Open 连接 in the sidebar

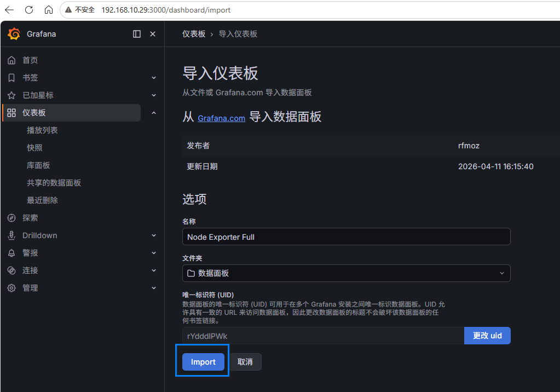[x=30, y=270]
